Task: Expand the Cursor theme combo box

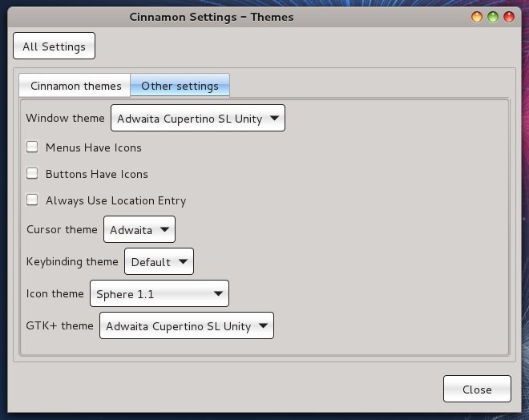Action: [x=139, y=230]
